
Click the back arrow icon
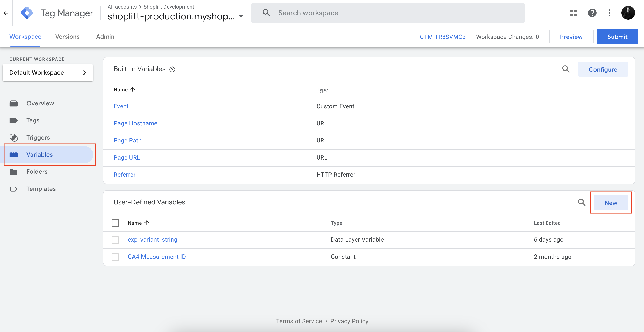pos(6,13)
